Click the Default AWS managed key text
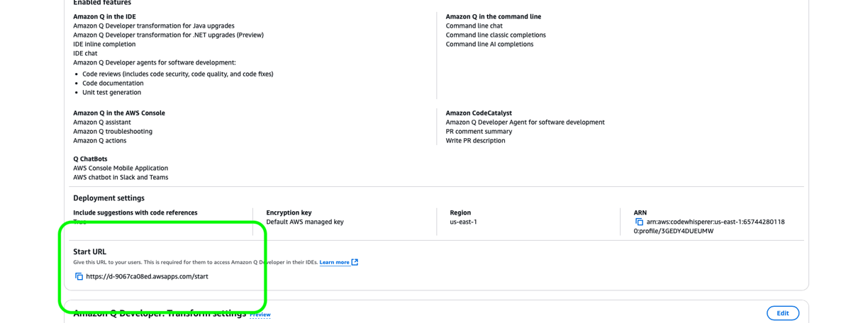 (305, 222)
